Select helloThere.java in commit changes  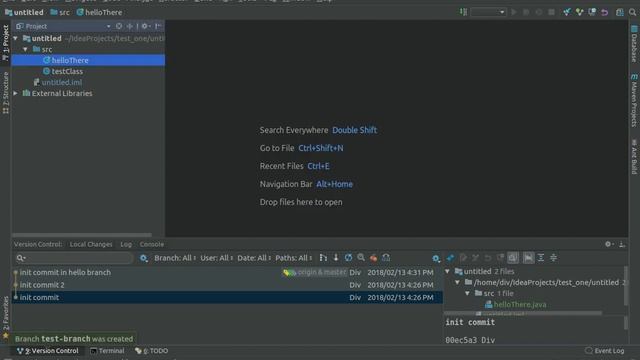point(516,304)
